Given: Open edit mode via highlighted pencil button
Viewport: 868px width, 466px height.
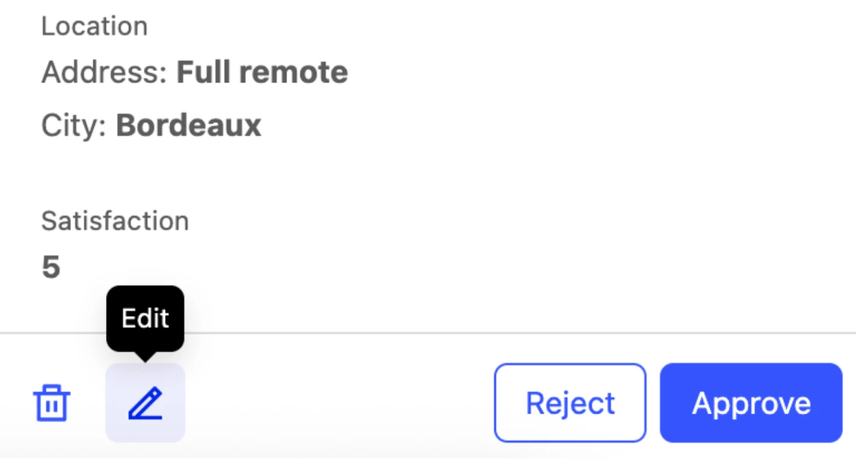Looking at the screenshot, I should [145, 403].
